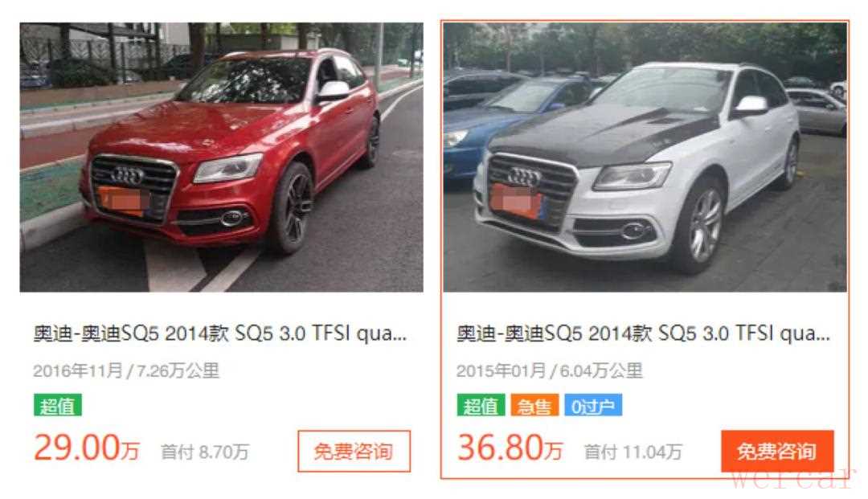
Task: Click the 首付 11.04万 down payment text
Action: point(633,452)
